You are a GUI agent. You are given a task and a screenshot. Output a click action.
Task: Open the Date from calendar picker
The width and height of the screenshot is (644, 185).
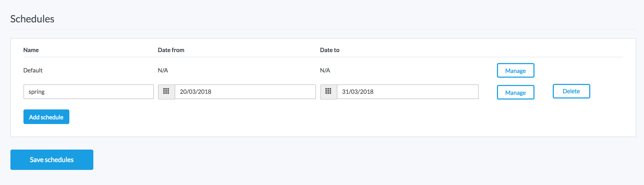pos(166,92)
